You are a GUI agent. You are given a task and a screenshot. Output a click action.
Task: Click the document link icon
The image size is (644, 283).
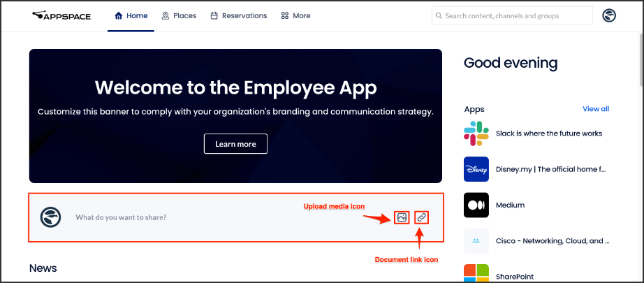(x=421, y=217)
